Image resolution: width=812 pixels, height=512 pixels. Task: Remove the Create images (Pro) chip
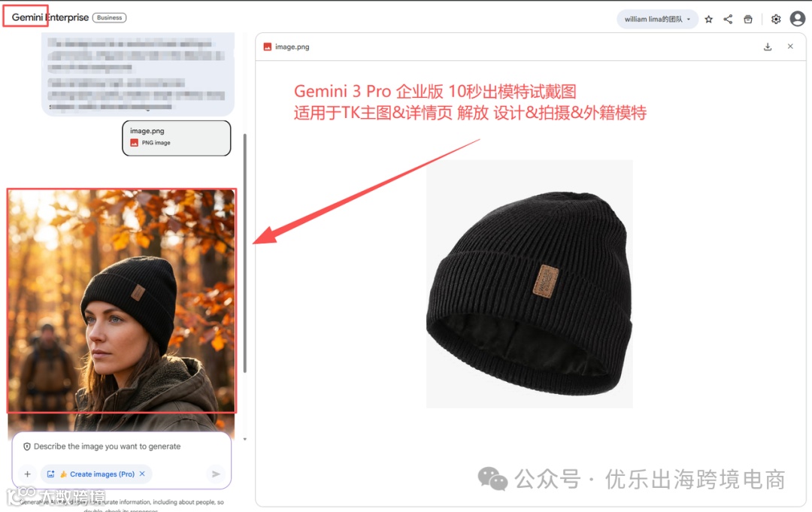click(142, 474)
